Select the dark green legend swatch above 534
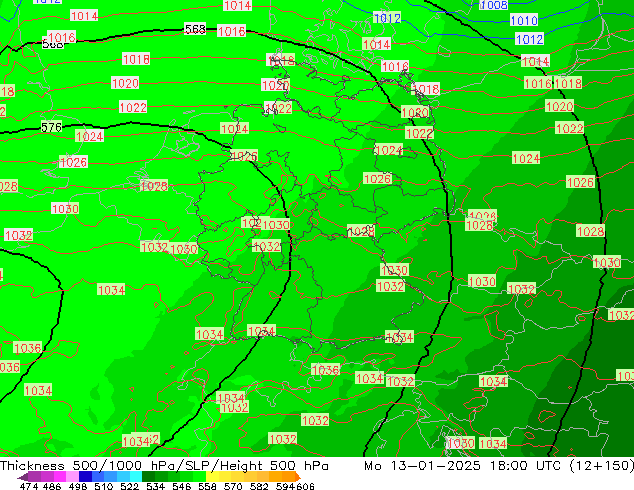This screenshot has height=490, width=634. click(146, 477)
